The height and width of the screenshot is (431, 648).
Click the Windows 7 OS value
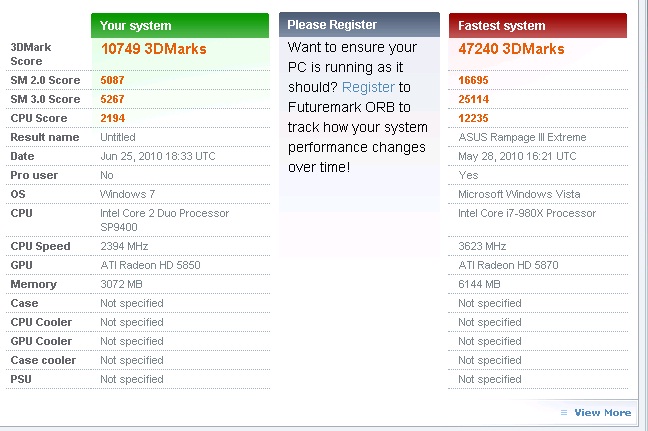[x=127, y=194]
